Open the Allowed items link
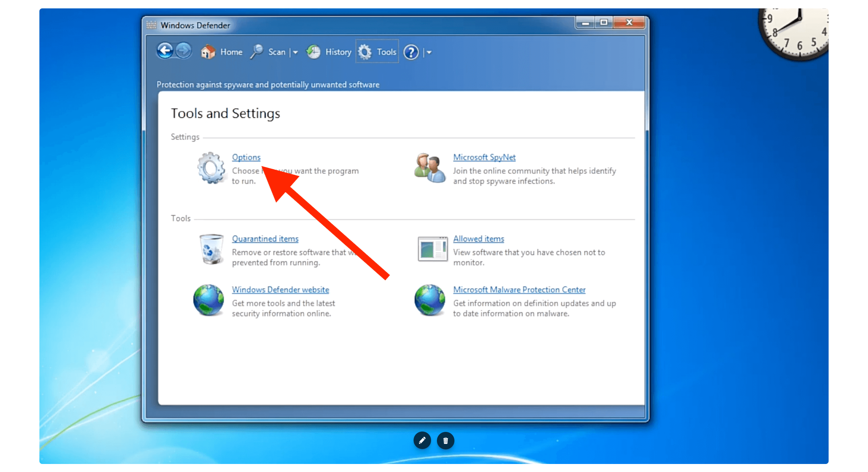Screen dimensions: 868x472 [478, 239]
